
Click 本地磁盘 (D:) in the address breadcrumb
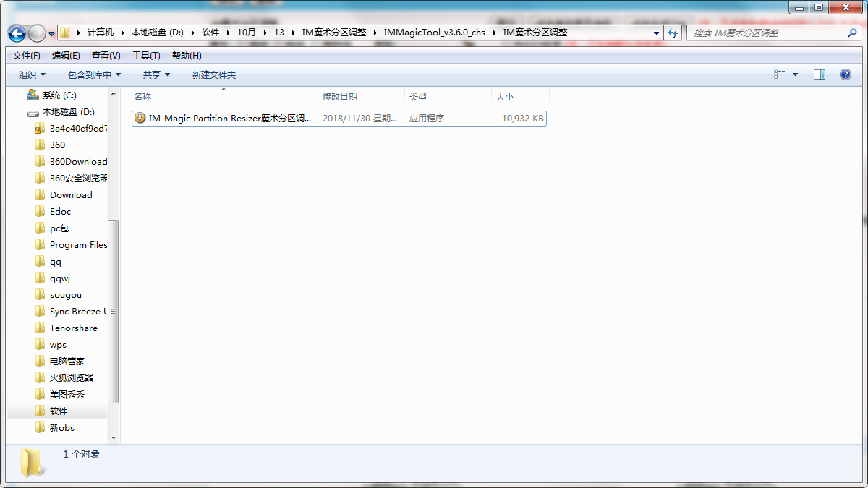[158, 33]
